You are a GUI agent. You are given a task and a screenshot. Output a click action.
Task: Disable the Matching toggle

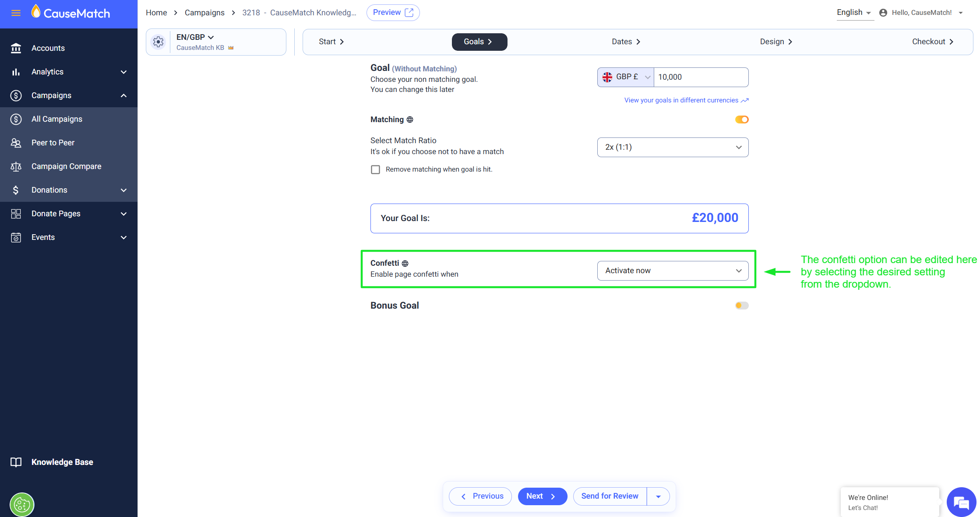point(742,120)
